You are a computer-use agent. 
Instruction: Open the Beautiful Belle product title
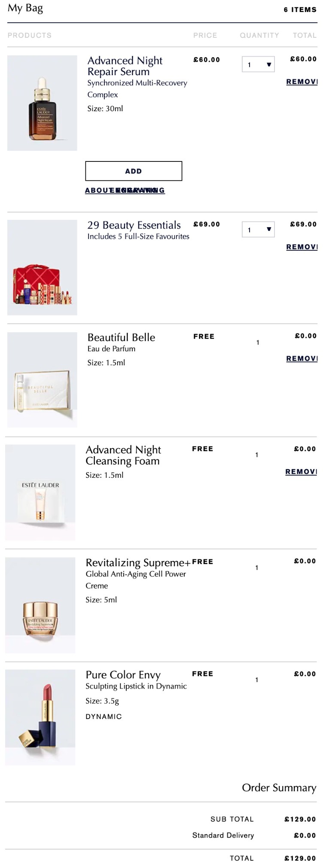[x=121, y=337]
